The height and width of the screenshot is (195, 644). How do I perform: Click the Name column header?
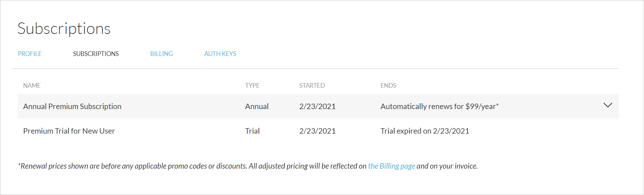(x=32, y=86)
